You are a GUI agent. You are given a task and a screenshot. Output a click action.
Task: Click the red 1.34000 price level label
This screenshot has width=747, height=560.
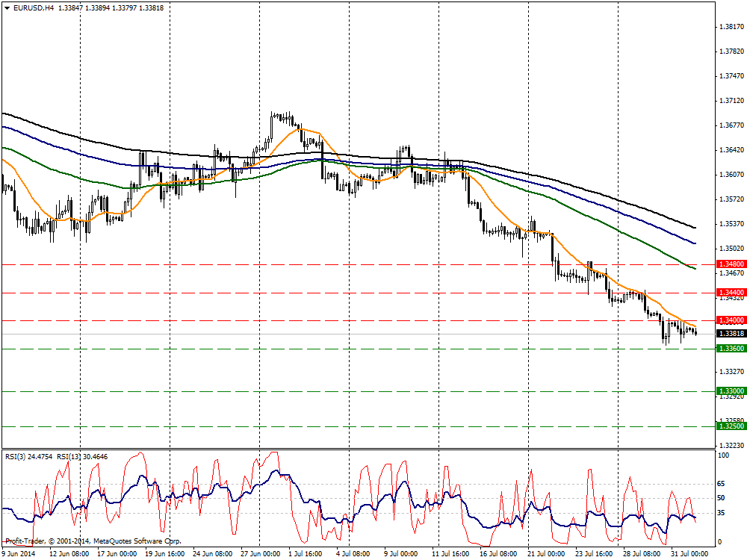[729, 320]
